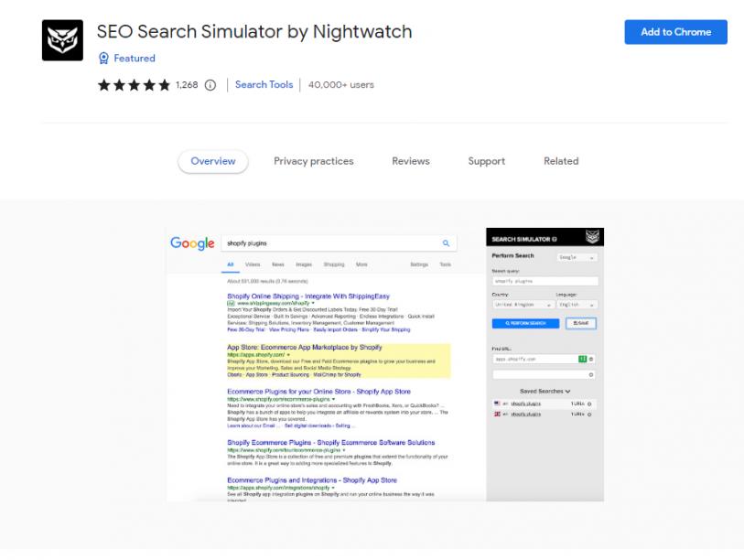Click the 1,268 ratings count
Image resolution: width=744 pixels, height=560 pixels.
187,85
